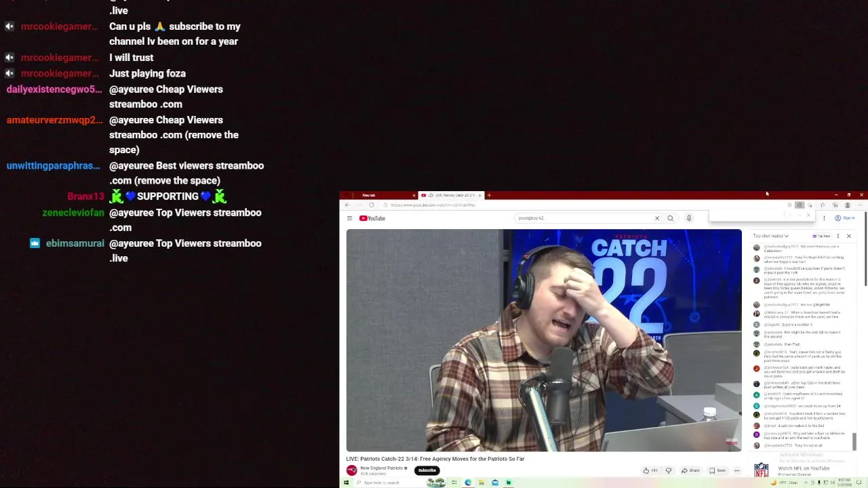This screenshot has height=488, width=868.
Task: Open File Explorer from the taskbar
Action: (481, 483)
